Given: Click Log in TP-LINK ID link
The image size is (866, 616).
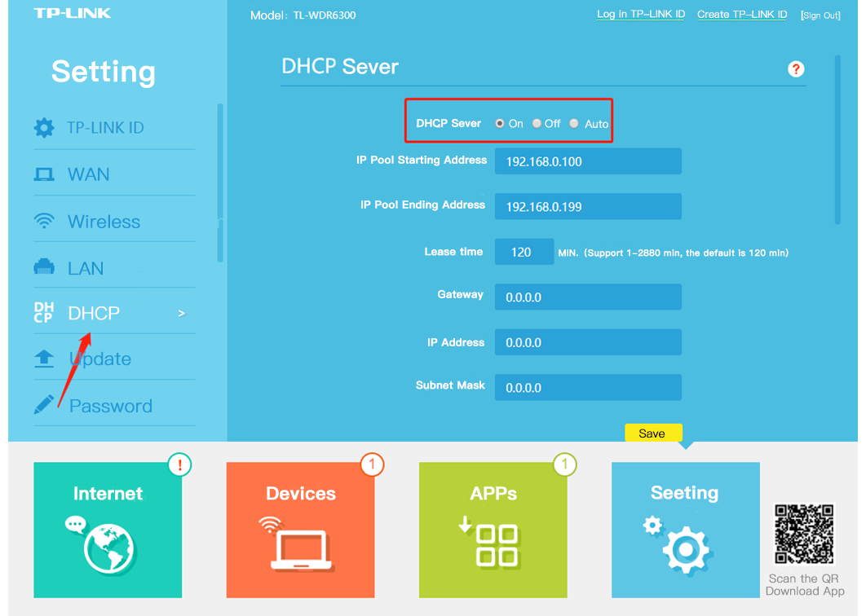Looking at the screenshot, I should 641,15.
